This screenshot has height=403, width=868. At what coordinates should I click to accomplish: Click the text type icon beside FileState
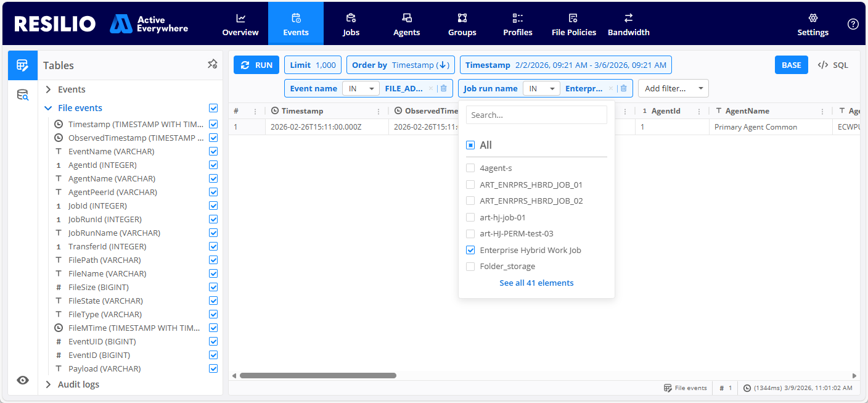click(x=59, y=301)
